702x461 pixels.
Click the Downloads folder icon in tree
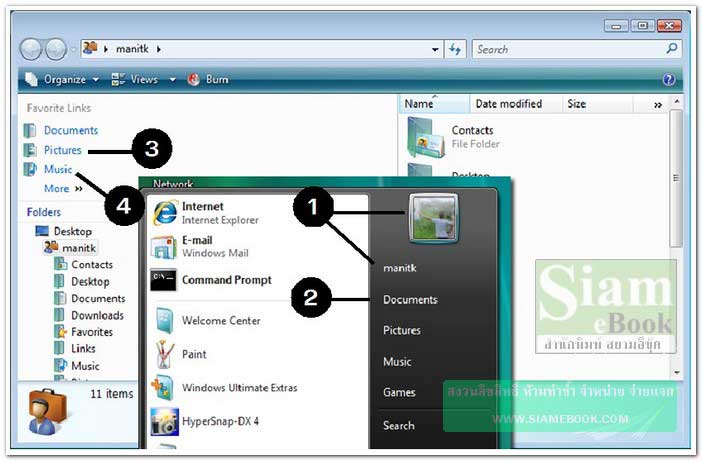coord(60,315)
